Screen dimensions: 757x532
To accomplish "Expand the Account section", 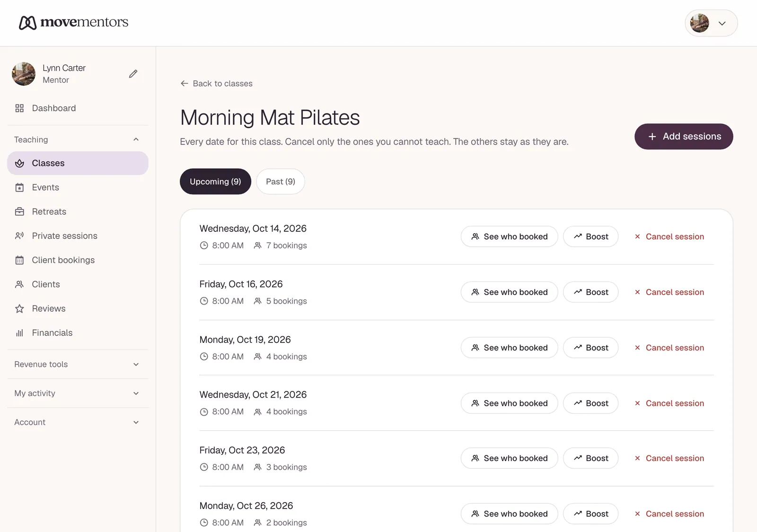I will pos(78,422).
